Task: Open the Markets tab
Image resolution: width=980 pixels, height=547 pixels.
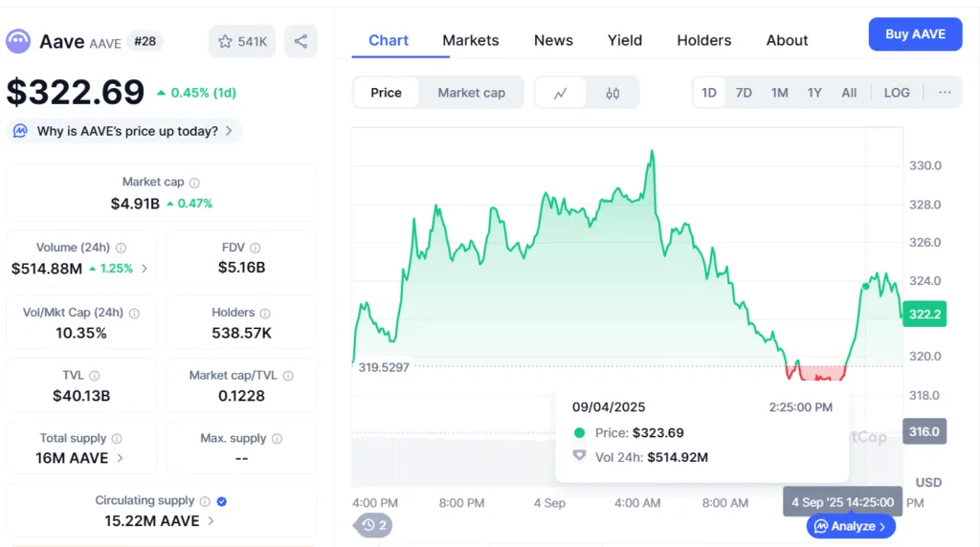Action: click(470, 40)
